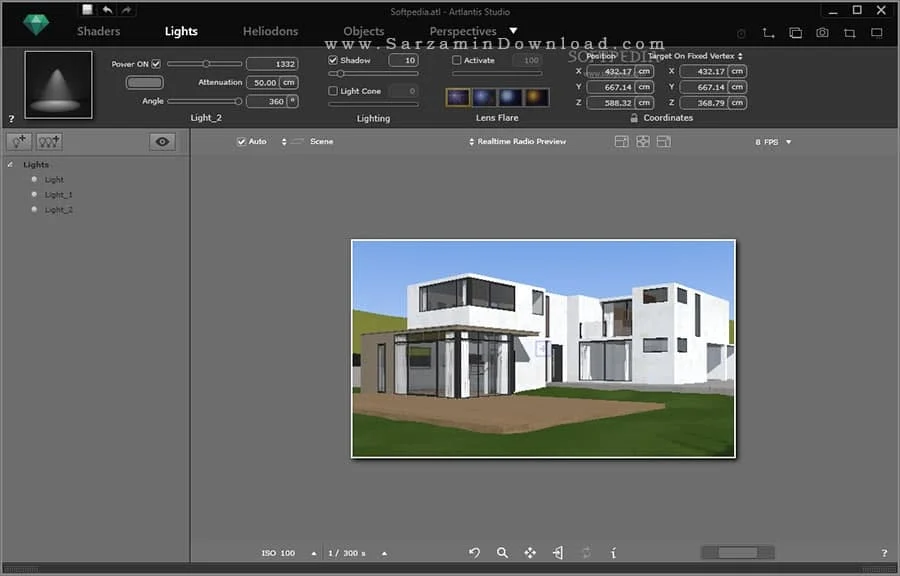900x576 pixels.
Task: Open the Objects tab
Action: 364,31
